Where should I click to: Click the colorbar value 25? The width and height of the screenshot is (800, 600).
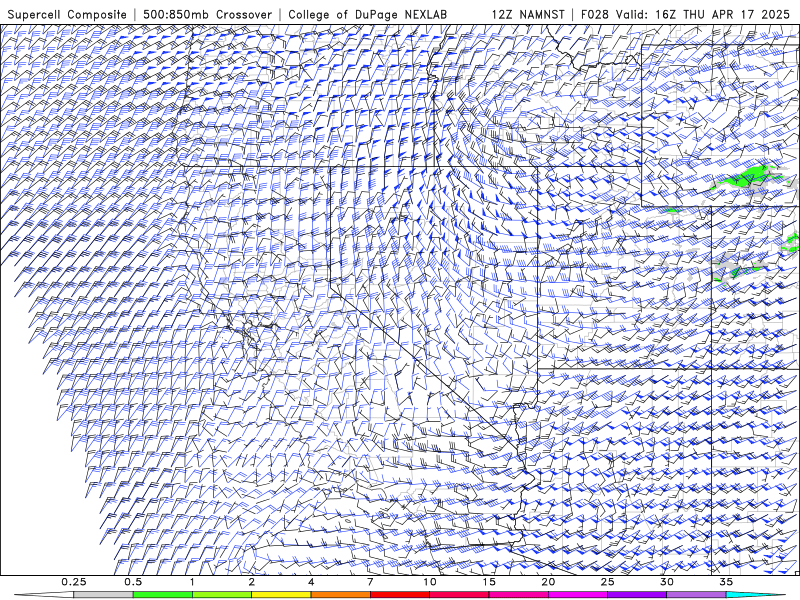click(608, 582)
